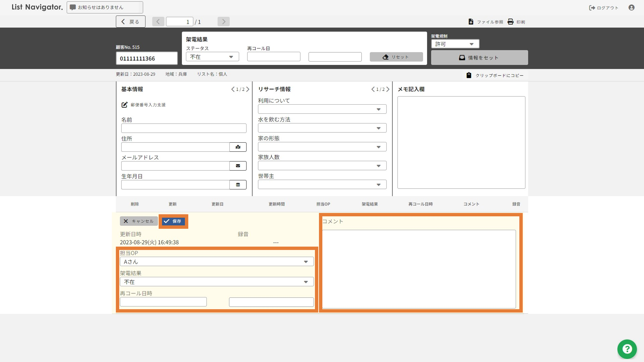This screenshot has height=362, width=644.
Task: Click the map icon beside the address field
Action: (238, 147)
